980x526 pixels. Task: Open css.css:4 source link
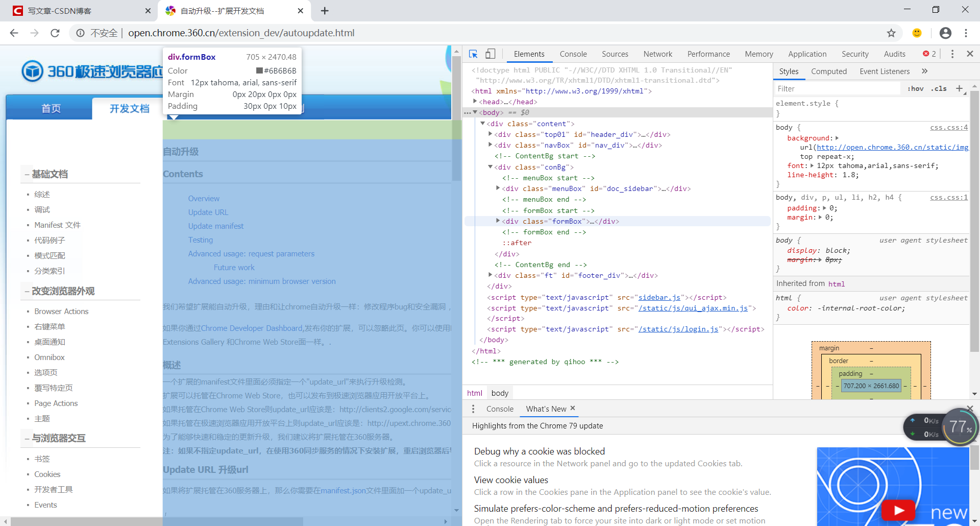tap(948, 128)
